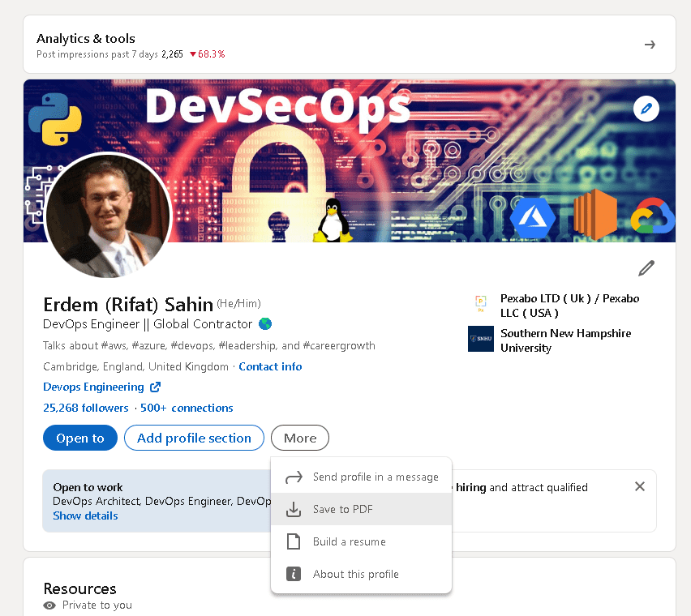Open the Devops Engineering link
This screenshot has width=691, height=616.
tap(93, 387)
